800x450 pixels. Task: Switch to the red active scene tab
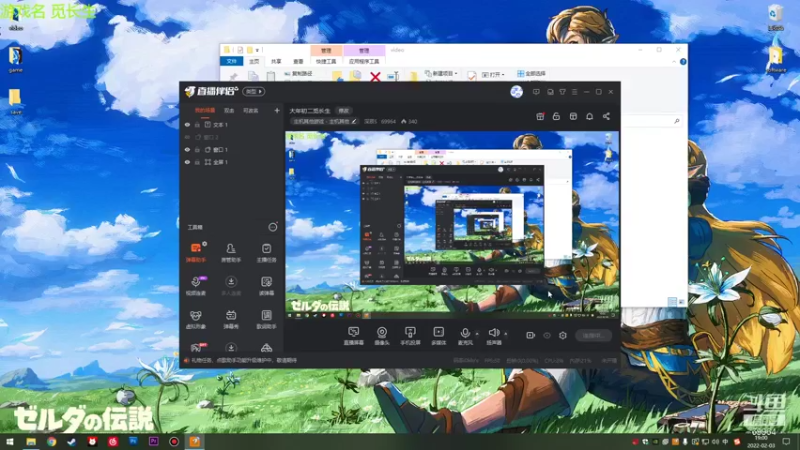point(205,110)
